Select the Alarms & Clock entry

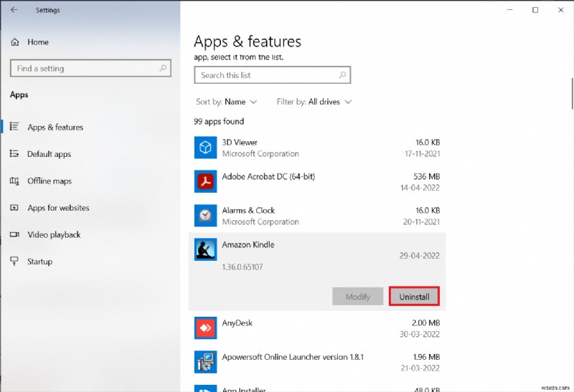[x=248, y=210]
